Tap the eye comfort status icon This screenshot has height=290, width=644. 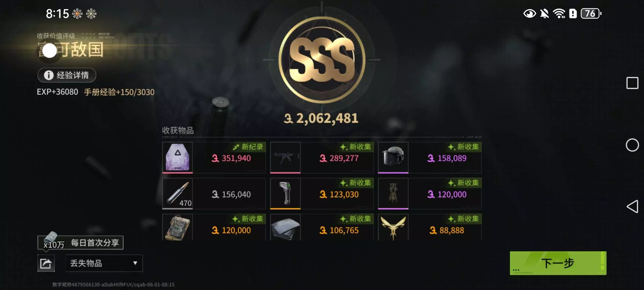pyautogui.click(x=529, y=13)
